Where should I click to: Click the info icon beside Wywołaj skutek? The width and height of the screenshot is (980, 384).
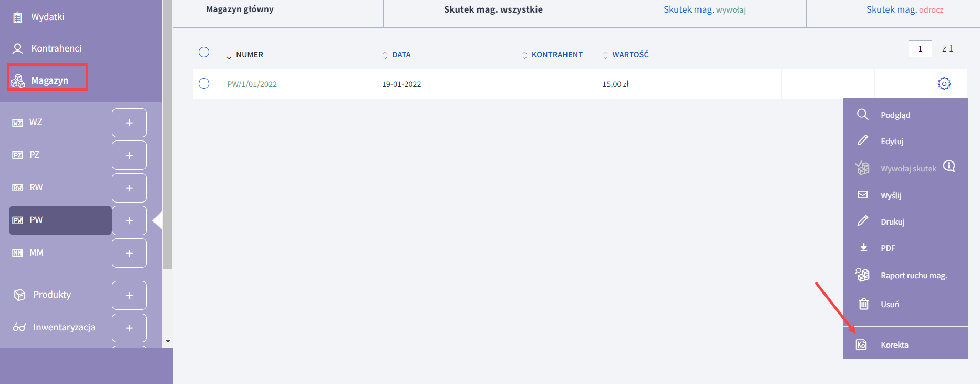949,166
